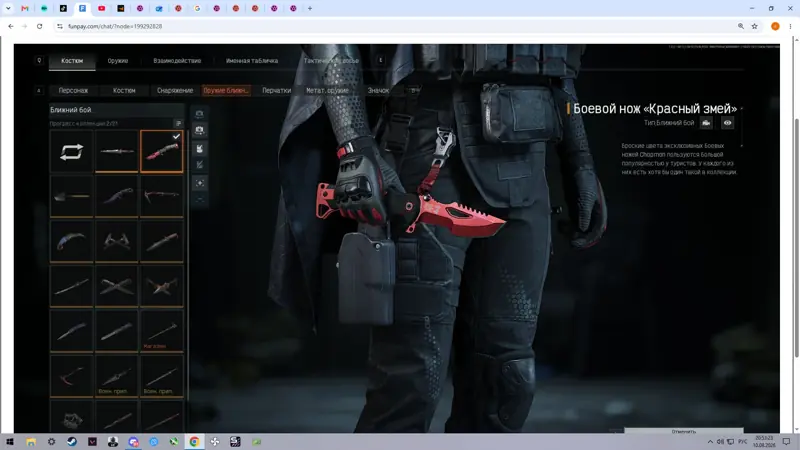Click the page vertical scrollbar
This screenshot has height=450, width=800.
tap(796, 238)
